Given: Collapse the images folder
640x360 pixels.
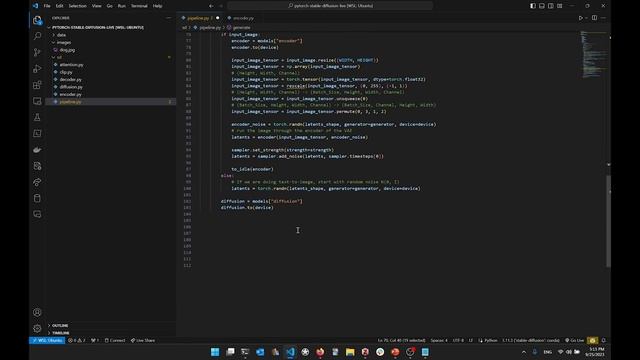Looking at the screenshot, I should coord(63,42).
